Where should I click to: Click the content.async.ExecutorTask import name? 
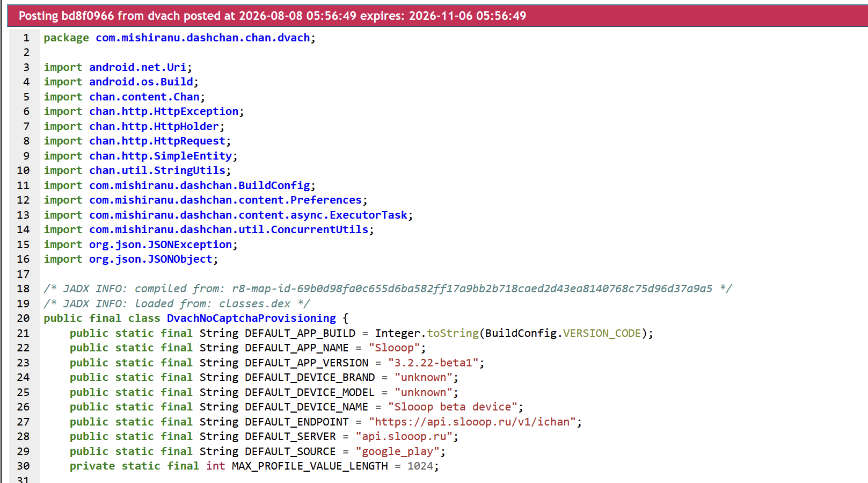click(249, 215)
